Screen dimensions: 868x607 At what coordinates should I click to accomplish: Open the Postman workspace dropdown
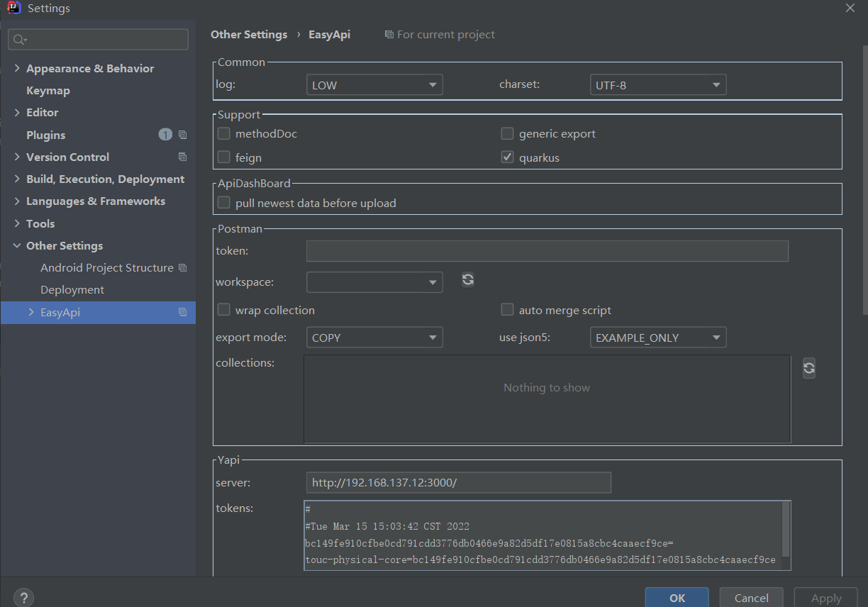click(x=374, y=282)
